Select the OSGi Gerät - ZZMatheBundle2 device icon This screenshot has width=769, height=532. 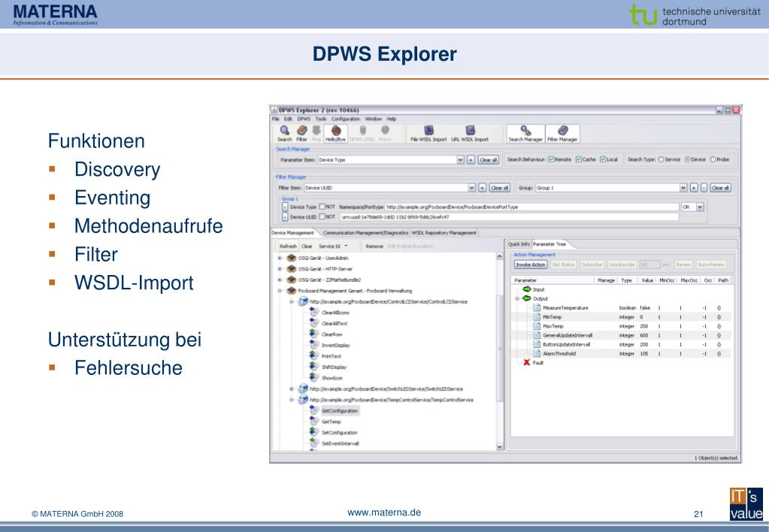click(x=292, y=280)
